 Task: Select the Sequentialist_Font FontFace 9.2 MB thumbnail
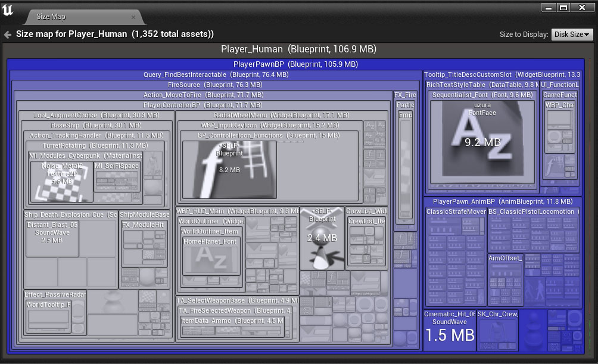coord(482,142)
